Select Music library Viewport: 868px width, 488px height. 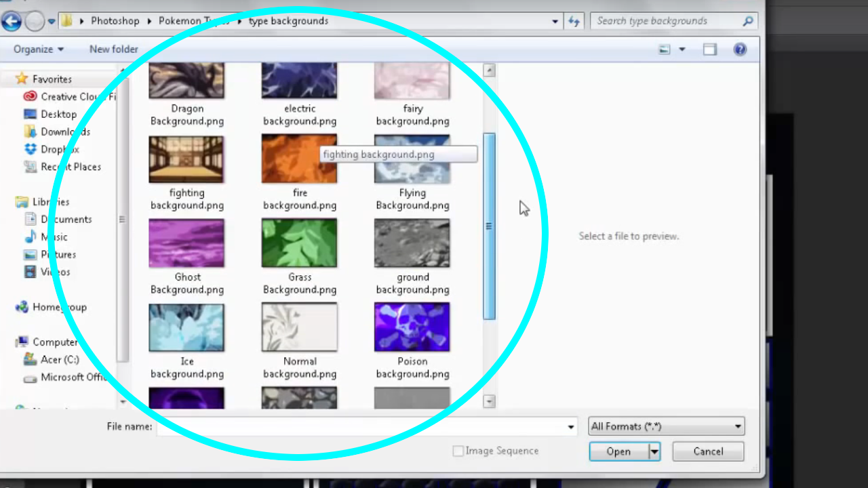point(46,237)
